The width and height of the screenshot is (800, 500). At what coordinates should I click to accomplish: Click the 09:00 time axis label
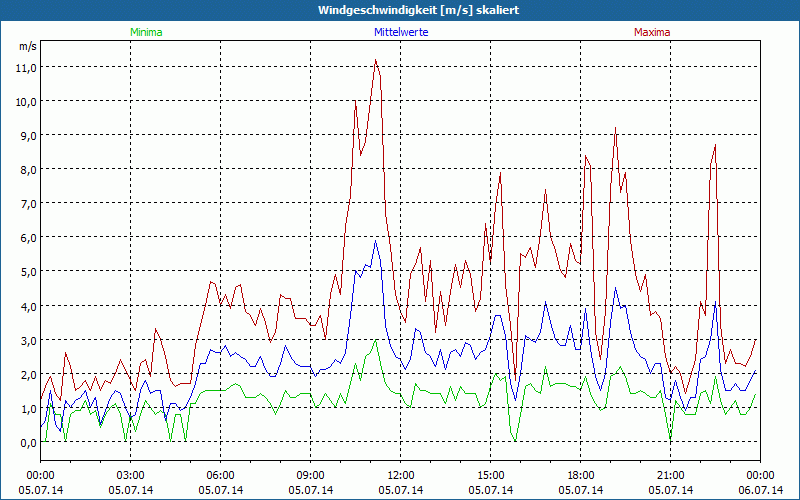pos(311,476)
